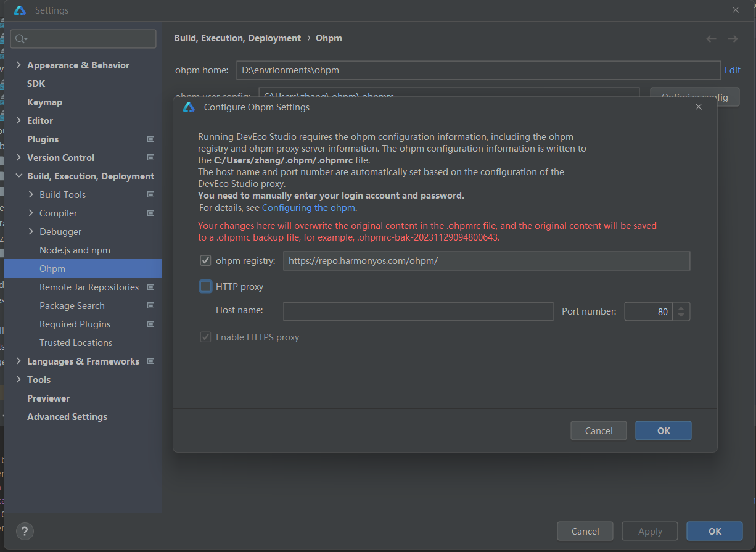Click DevEco logo in Settings title bar

pyautogui.click(x=20, y=10)
